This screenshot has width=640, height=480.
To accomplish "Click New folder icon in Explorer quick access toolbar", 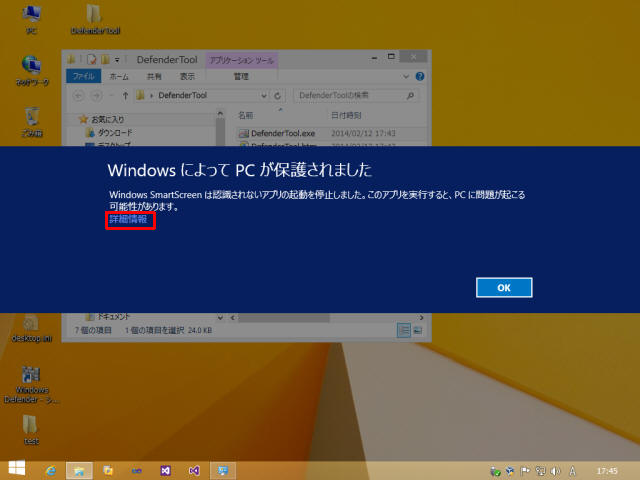I will pos(105,60).
